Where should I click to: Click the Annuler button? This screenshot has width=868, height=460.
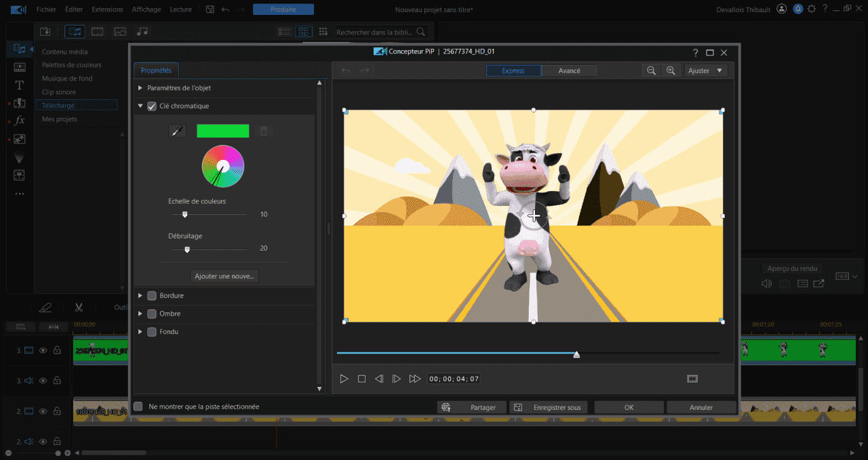701,408
